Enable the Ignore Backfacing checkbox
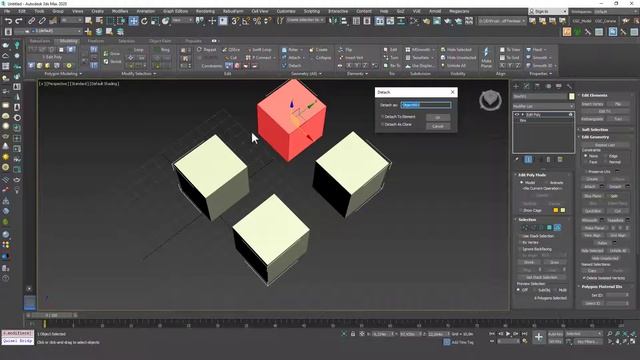 (x=520, y=249)
